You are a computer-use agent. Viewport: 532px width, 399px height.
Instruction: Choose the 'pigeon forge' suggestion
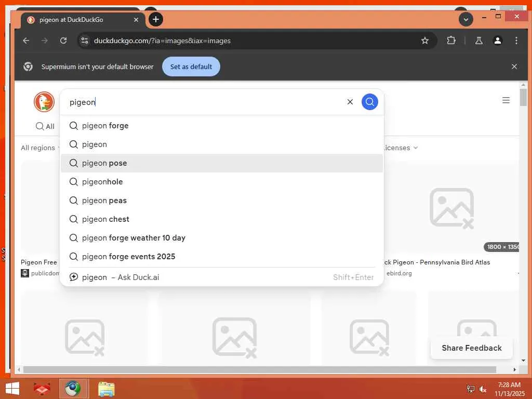click(222, 126)
